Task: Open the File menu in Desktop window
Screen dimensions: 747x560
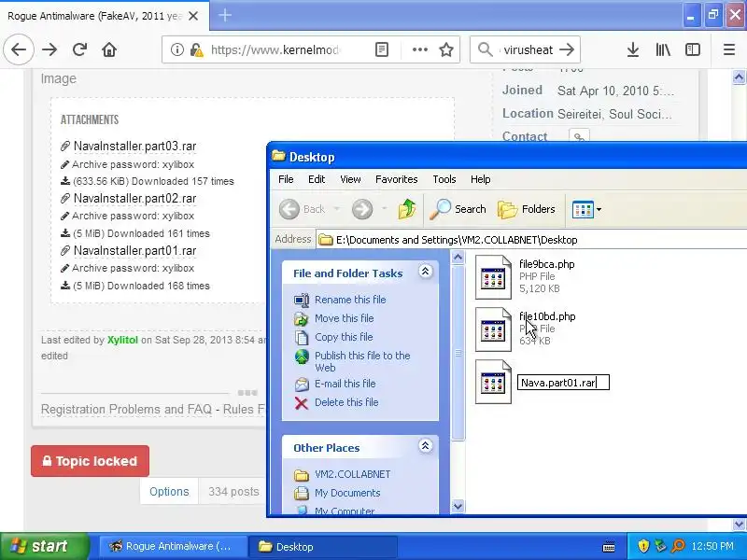Action: (286, 179)
